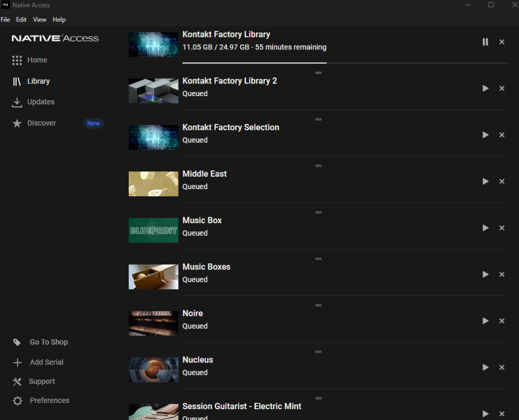
Task: Cancel the Kontakt Factory Library download
Action: coord(502,42)
